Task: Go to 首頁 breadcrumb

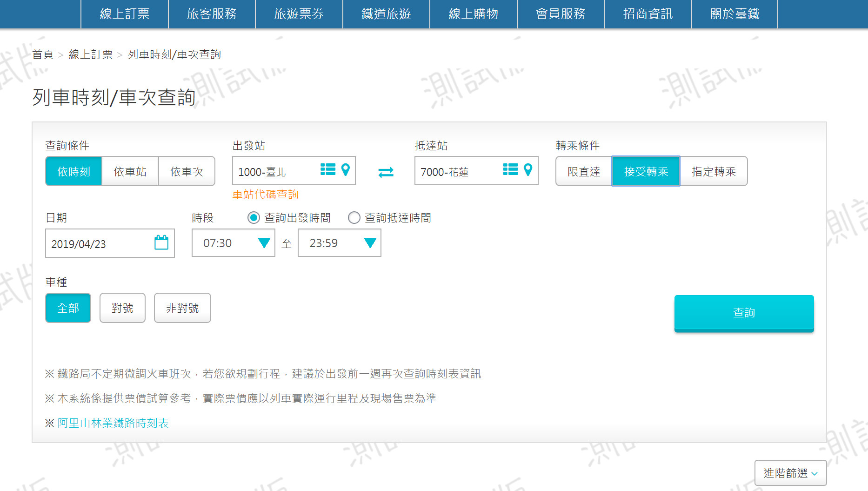Action: tap(43, 54)
